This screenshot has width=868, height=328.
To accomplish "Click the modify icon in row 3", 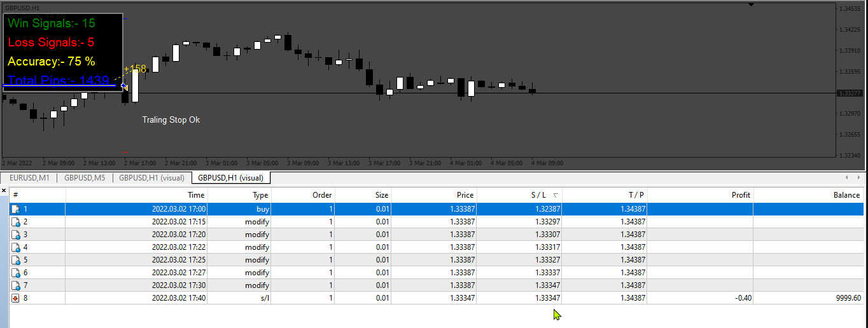I will (x=16, y=235).
